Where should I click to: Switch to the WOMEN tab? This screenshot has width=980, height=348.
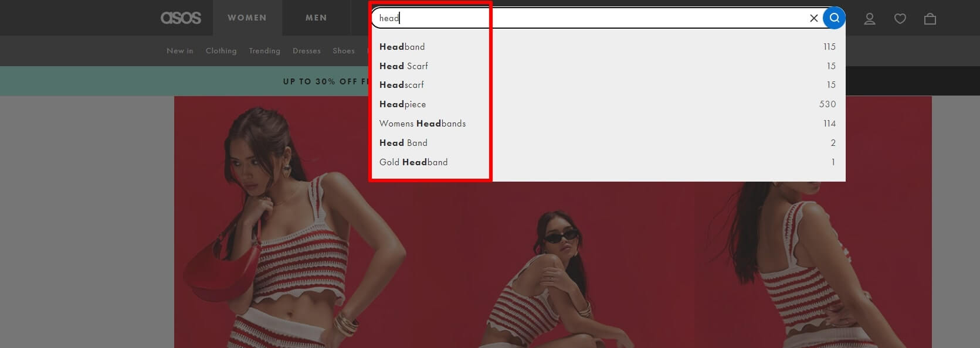tap(247, 18)
